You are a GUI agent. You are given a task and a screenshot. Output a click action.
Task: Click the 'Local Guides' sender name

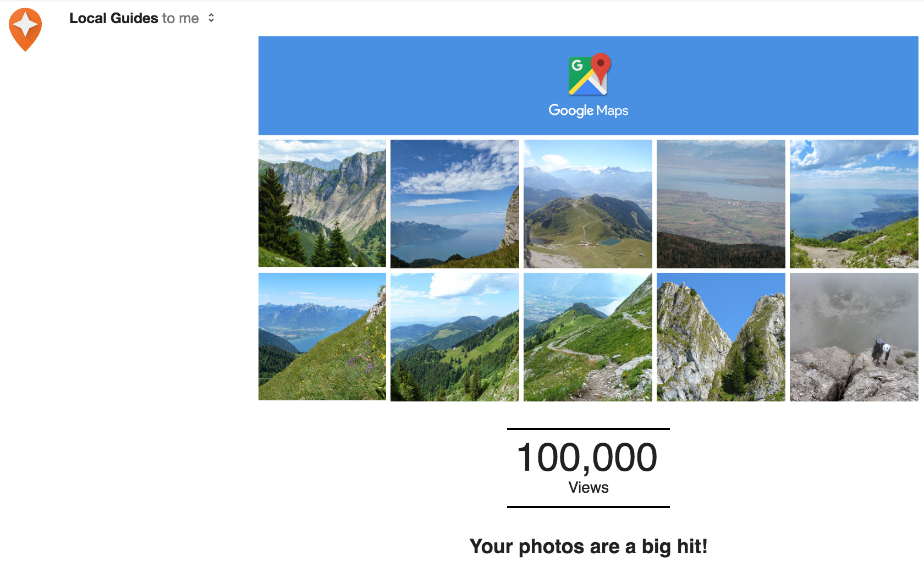tap(114, 18)
